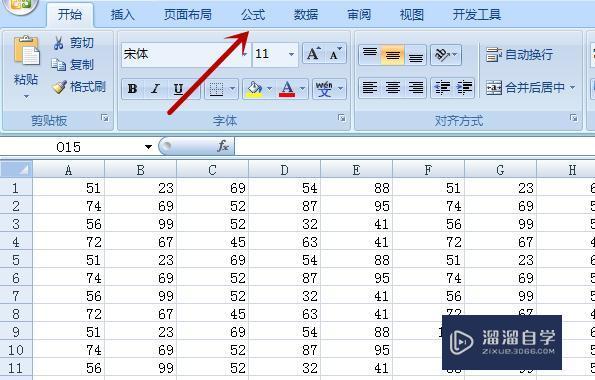Image resolution: width=595 pixels, height=380 pixels.
Task: Toggle Bold formatting
Action: (x=132, y=89)
